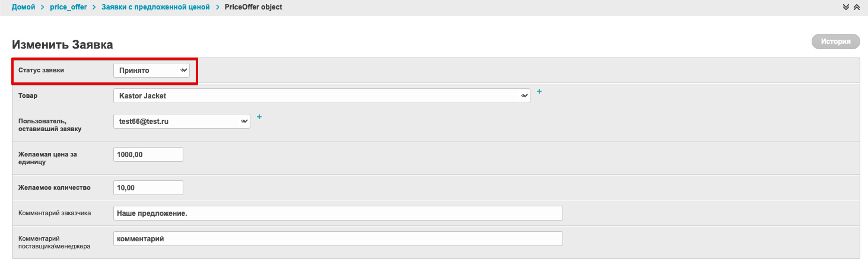Focus the Желаемая цена за единицу field
Viewport: 868px width, 265px height.
click(148, 154)
